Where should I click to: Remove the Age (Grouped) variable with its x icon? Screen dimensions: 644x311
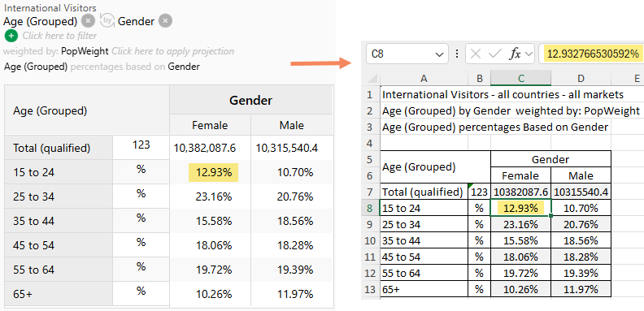(88, 21)
